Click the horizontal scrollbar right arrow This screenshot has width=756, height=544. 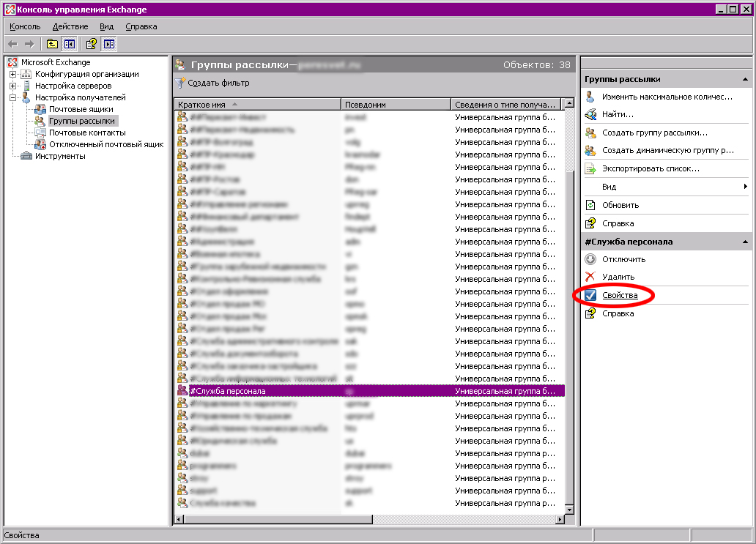560,519
